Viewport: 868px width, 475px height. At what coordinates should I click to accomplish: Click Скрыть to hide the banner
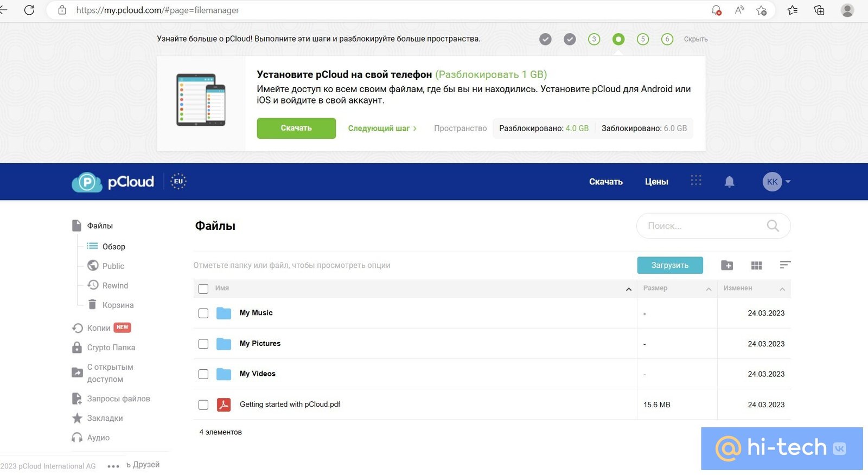(x=695, y=39)
